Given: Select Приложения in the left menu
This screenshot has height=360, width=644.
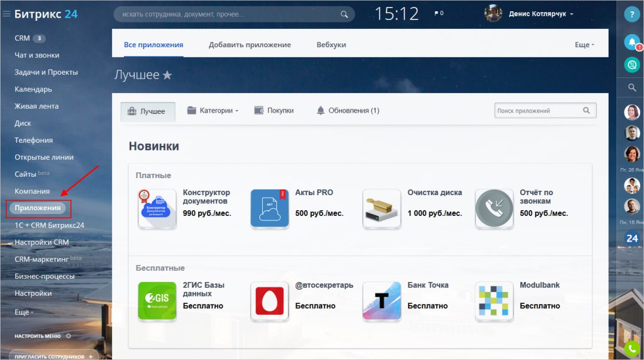Looking at the screenshot, I should pyautogui.click(x=38, y=208).
